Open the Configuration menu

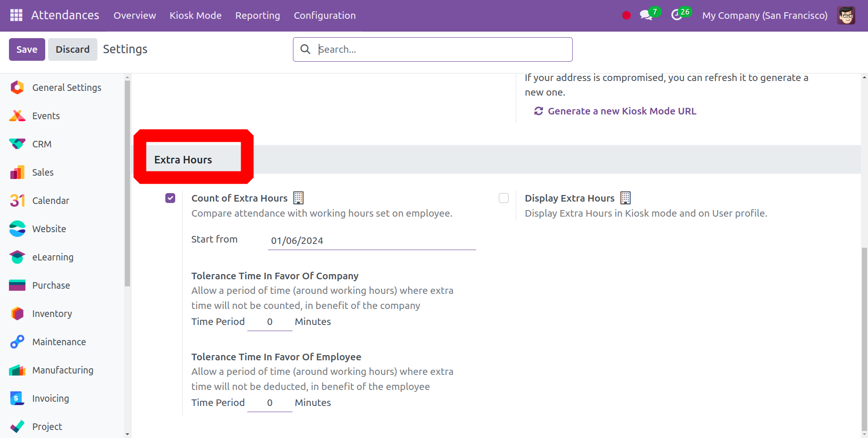[324, 16]
